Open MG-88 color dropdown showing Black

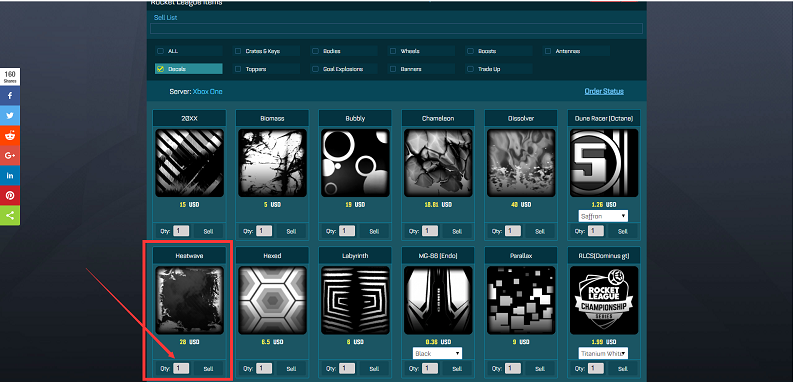[437, 354]
